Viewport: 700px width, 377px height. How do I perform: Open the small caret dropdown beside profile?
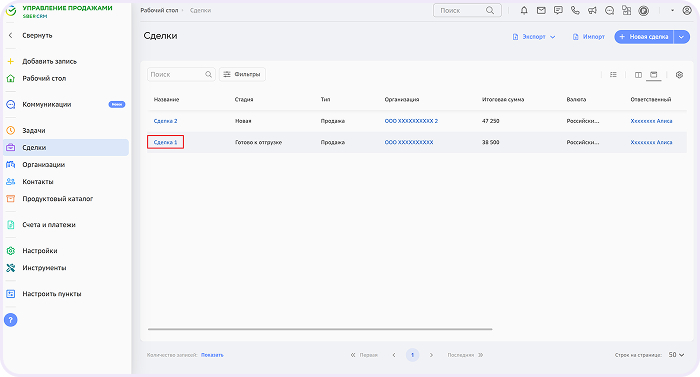pos(672,10)
